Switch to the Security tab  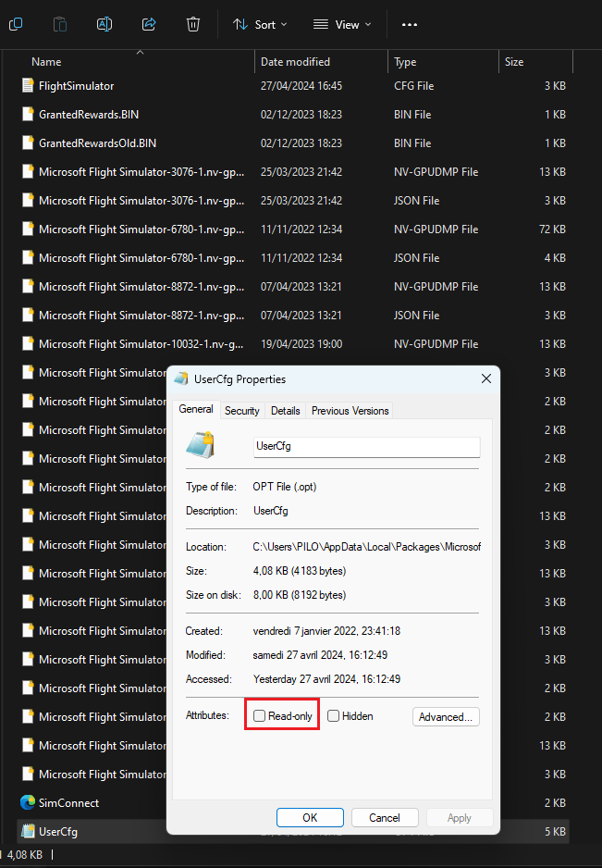pyautogui.click(x=241, y=411)
